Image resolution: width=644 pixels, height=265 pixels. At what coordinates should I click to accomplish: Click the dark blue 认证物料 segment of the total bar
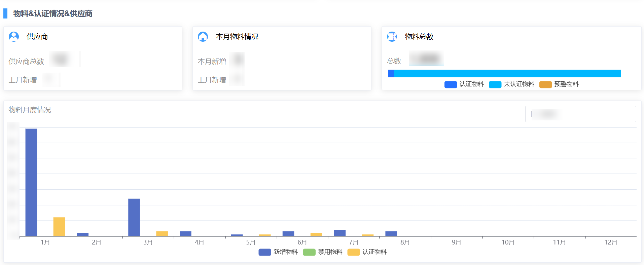(391, 74)
